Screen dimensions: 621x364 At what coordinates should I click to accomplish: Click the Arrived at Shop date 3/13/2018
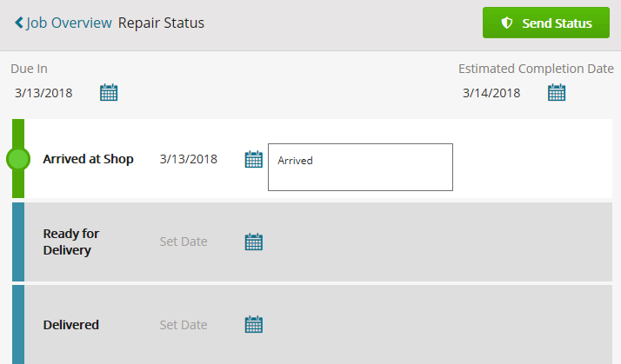(x=189, y=159)
